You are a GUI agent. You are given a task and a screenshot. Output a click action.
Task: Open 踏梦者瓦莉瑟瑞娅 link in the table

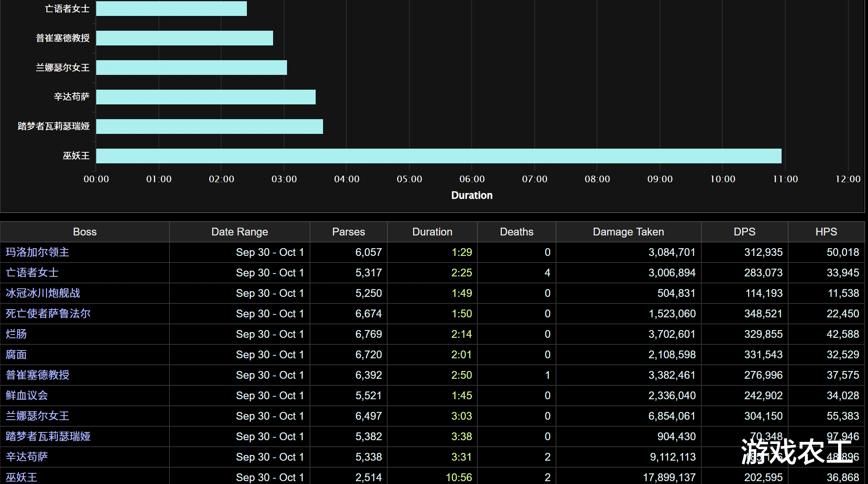[x=48, y=437]
